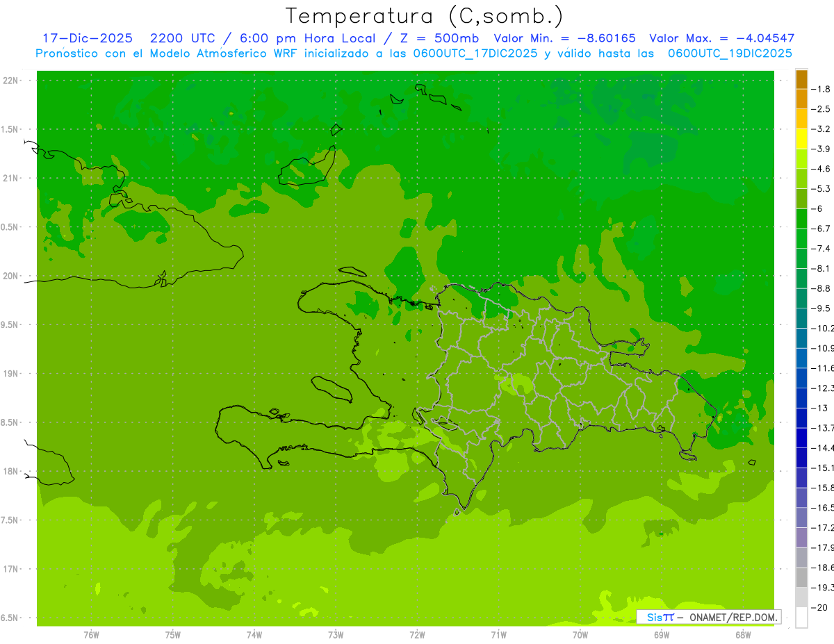Image resolution: width=834 pixels, height=644 pixels.
Task: Click the "22N" latitude axis label
Action: pyautogui.click(x=11, y=81)
